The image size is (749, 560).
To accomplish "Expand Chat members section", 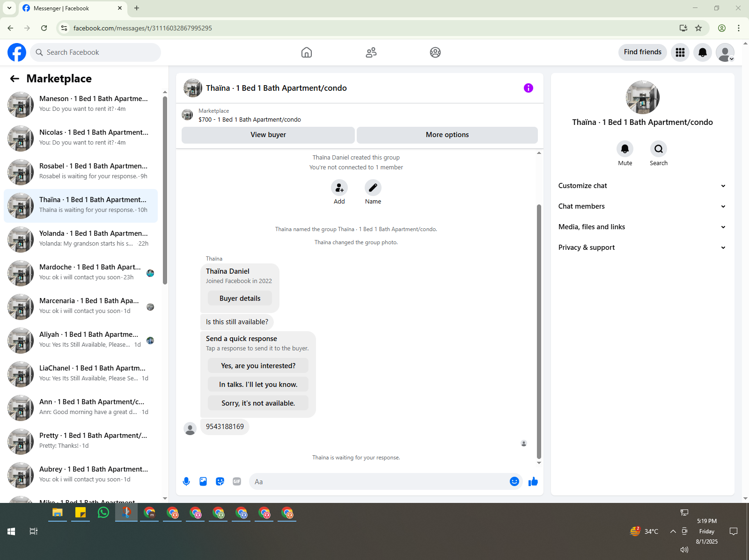I will (642, 206).
